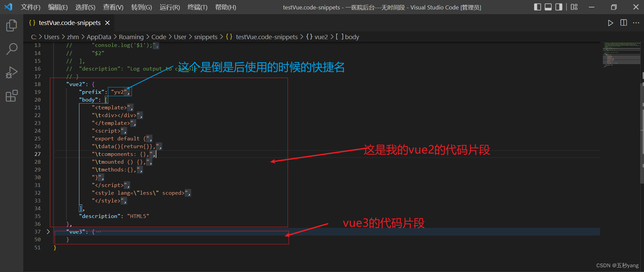The height and width of the screenshot is (272, 644).
Task: Click "\tmethods:{}," string
Action: tap(116, 169)
